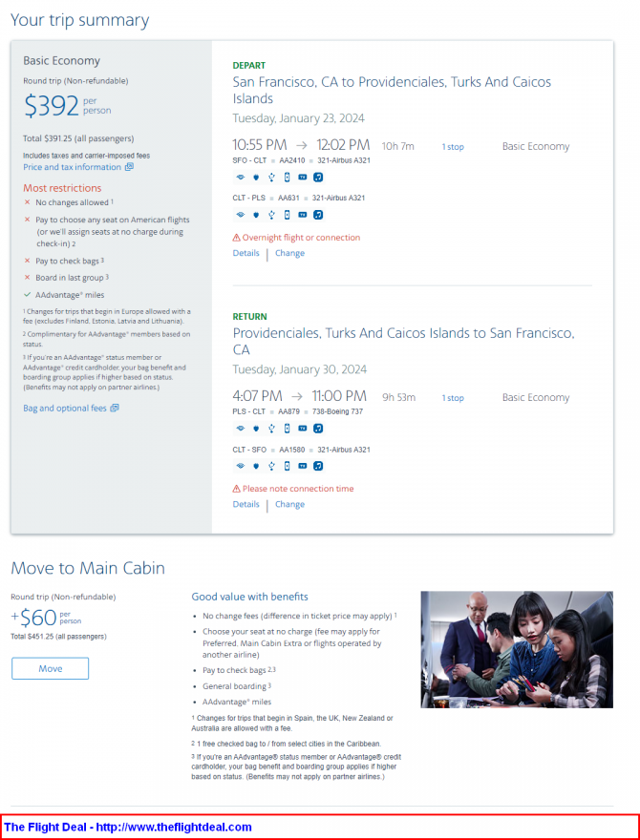Click the power outlet icon for SFO - CLT

coord(256,178)
